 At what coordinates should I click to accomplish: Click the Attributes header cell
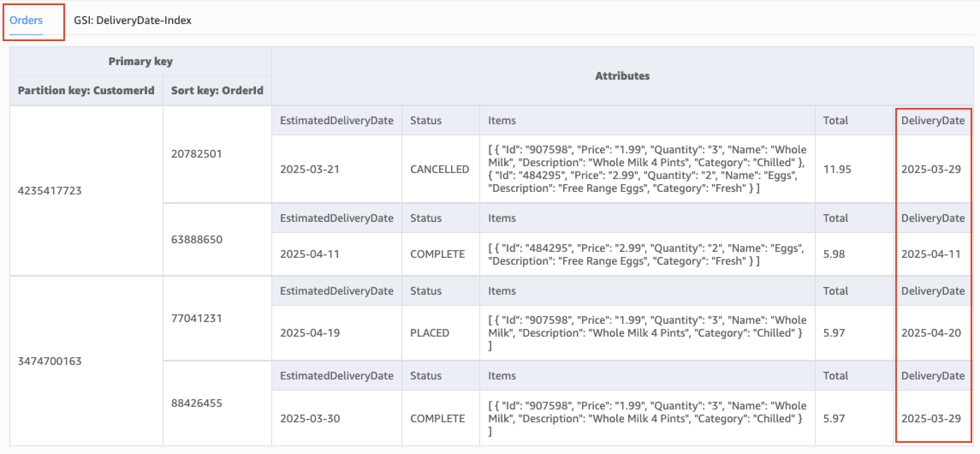pos(623,76)
